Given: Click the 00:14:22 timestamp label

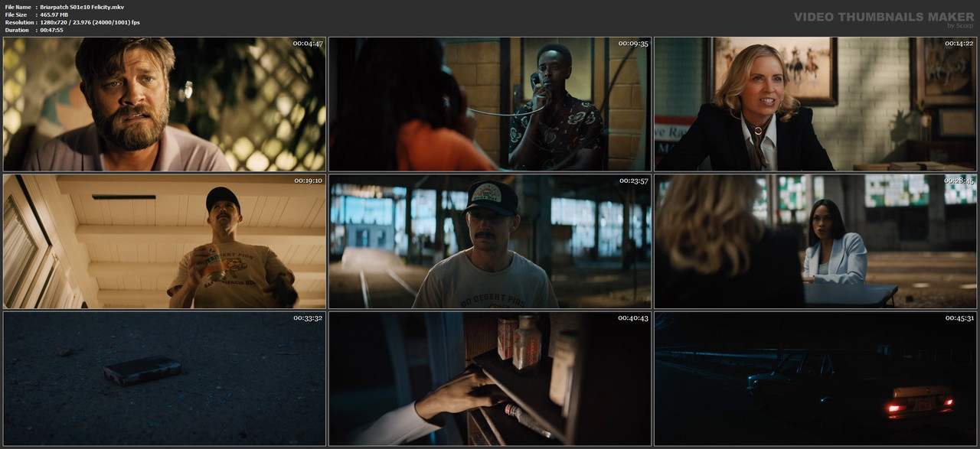Looking at the screenshot, I should point(959,44).
